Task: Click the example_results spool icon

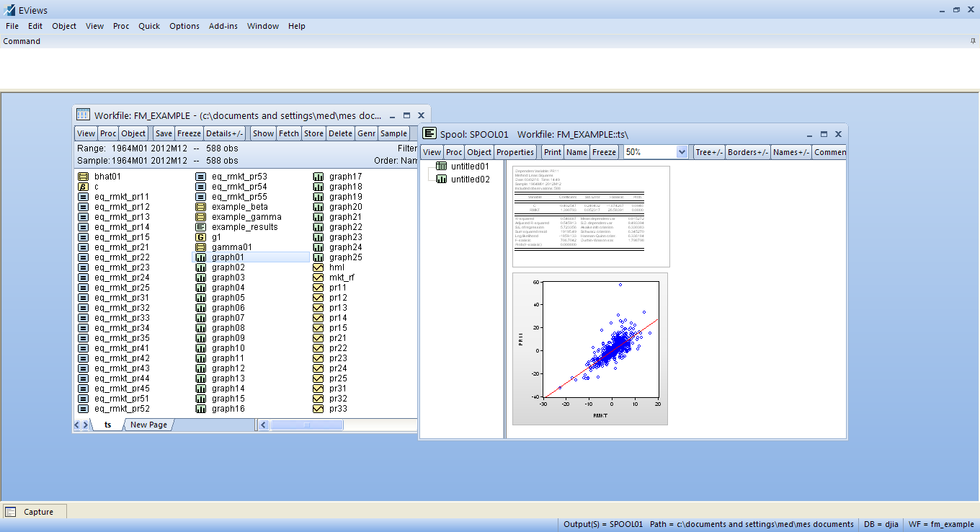Action: point(200,227)
